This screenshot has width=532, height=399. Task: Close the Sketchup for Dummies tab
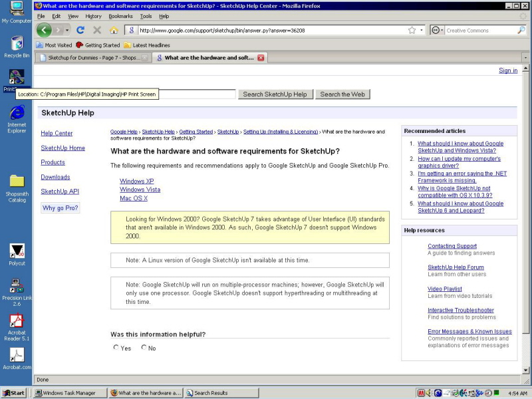[x=144, y=58]
